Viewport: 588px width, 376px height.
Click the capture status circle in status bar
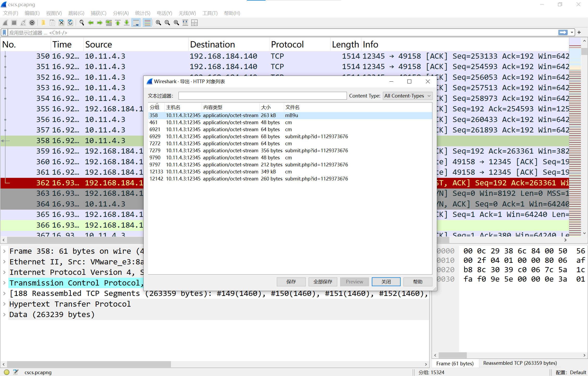tap(7, 372)
